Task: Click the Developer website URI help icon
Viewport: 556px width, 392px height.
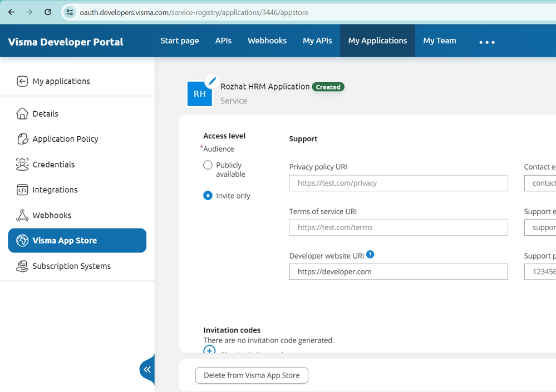Action: 370,255
